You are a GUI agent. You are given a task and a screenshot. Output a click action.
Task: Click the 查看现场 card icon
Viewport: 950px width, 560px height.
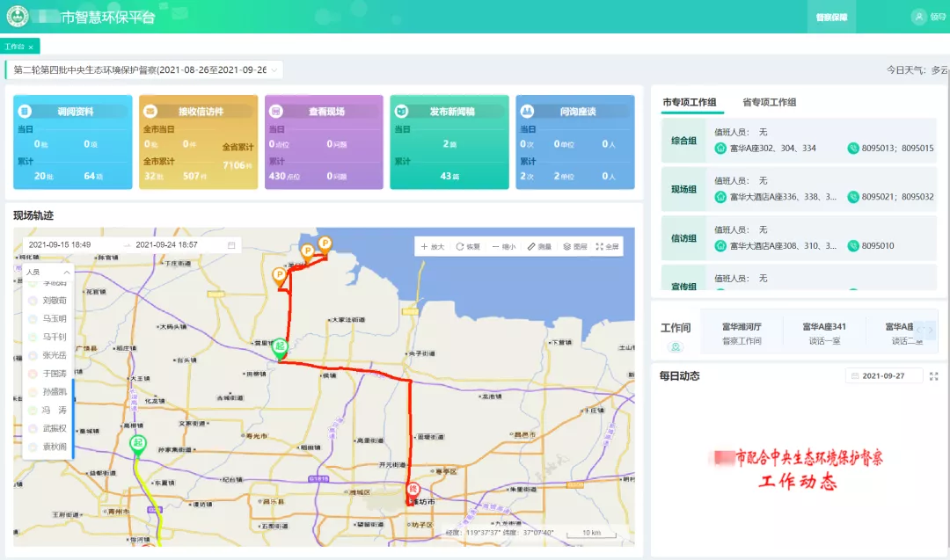276,112
